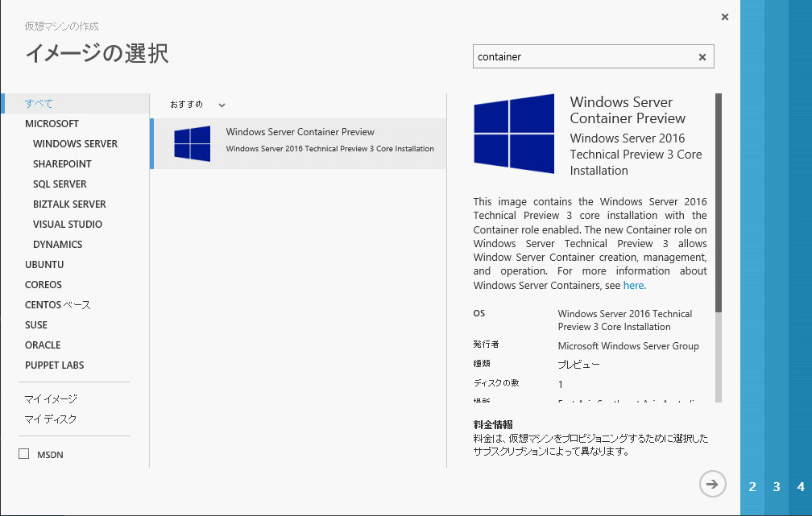Click the list subtitle 'Windows Server 2016 Technical Preview 3 Core Installation'
Viewport: 812px width, 516px height.
coord(330,149)
